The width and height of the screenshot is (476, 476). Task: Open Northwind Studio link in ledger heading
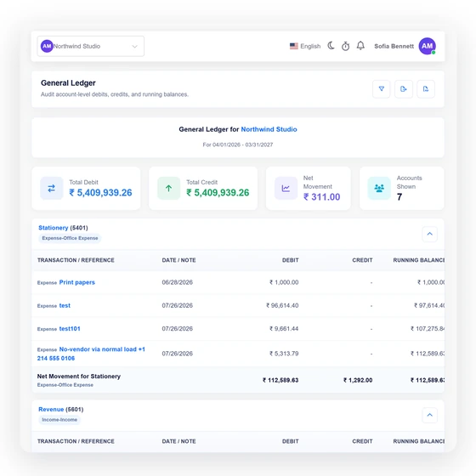click(269, 129)
